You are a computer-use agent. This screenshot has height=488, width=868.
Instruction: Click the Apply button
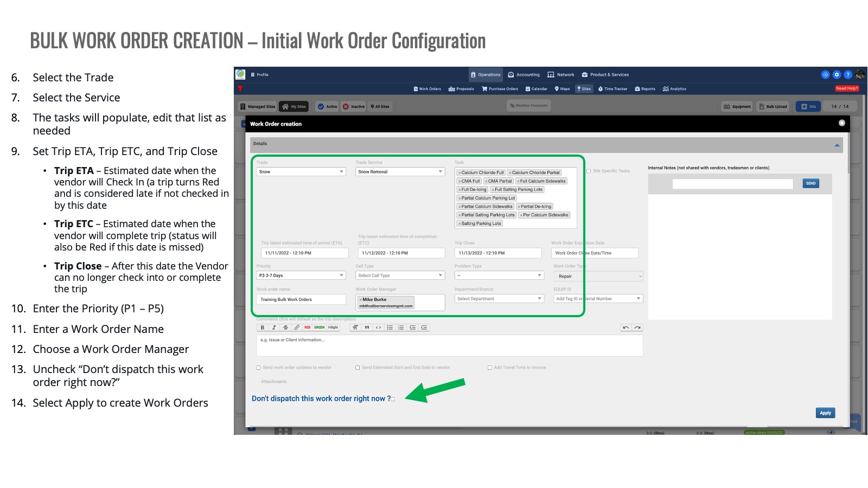coord(825,413)
